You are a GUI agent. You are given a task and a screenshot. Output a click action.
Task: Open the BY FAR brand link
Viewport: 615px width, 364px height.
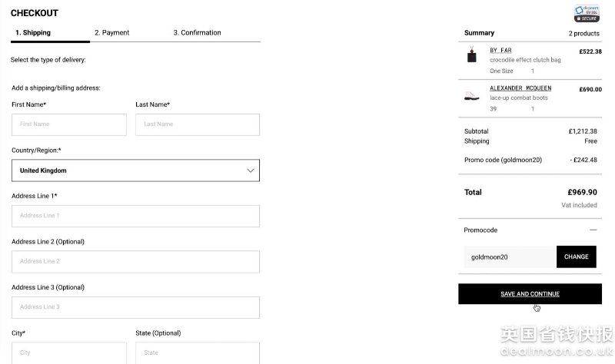click(500, 50)
